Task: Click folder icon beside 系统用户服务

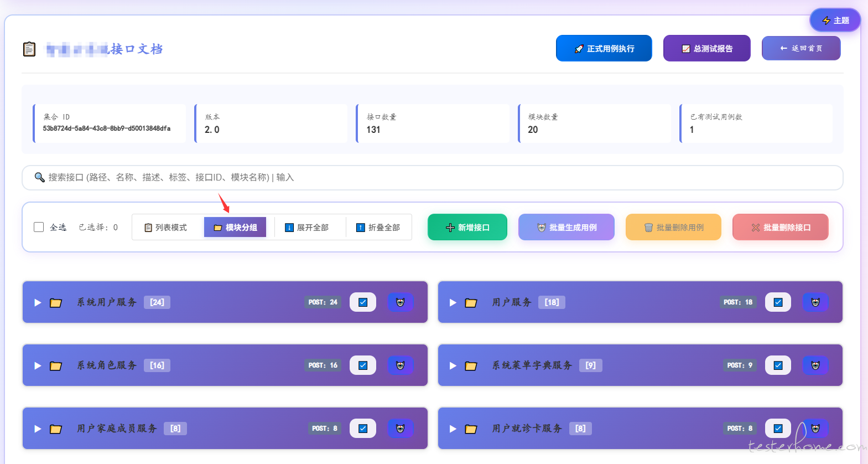Action: [x=56, y=303]
